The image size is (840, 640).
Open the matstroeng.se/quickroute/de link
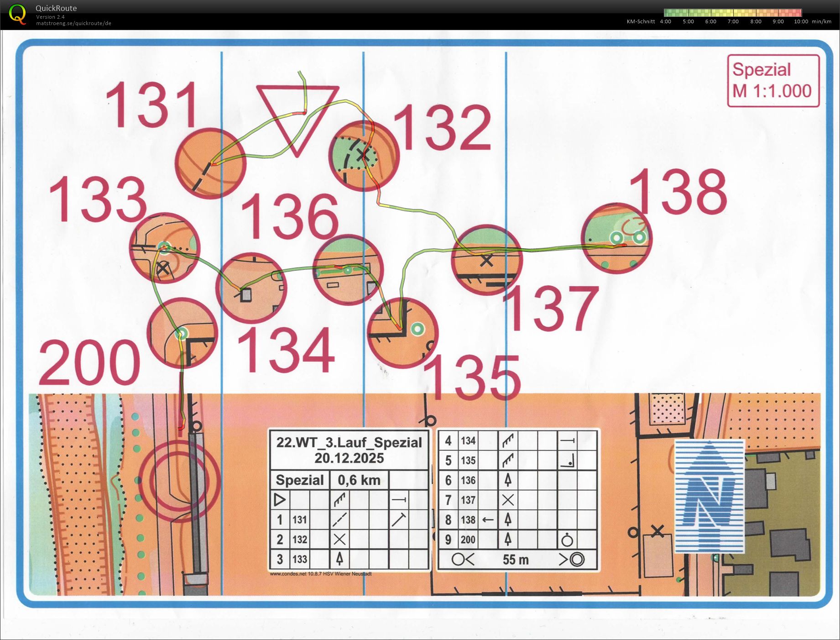coord(73,23)
